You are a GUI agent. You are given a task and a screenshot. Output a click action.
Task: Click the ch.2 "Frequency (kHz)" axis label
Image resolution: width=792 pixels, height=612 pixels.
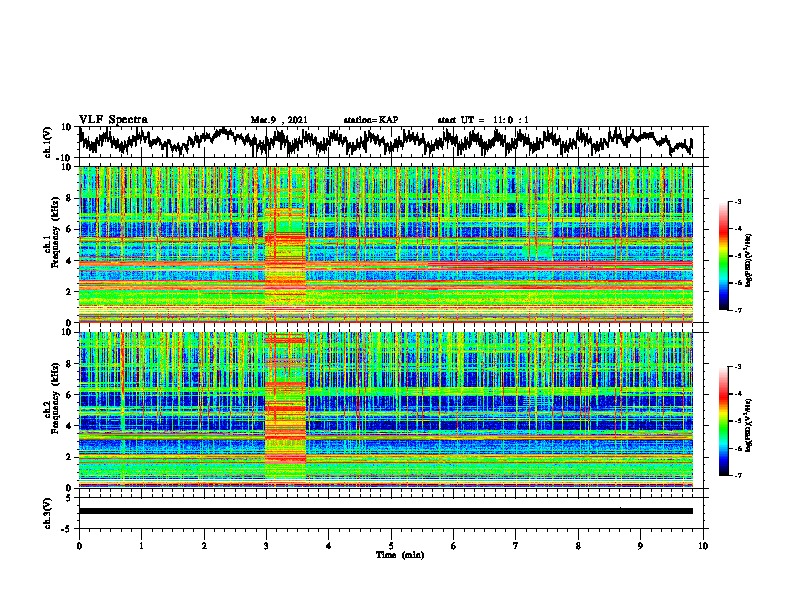(55, 398)
